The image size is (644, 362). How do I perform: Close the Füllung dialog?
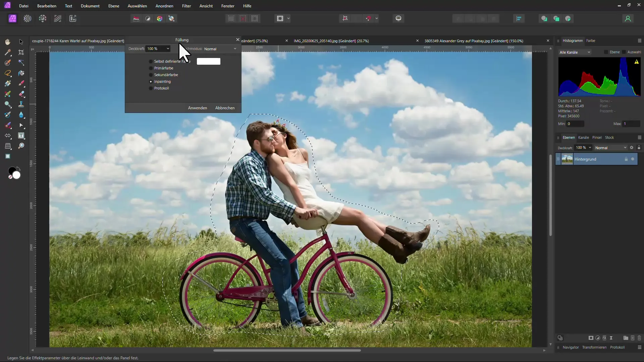238,40
